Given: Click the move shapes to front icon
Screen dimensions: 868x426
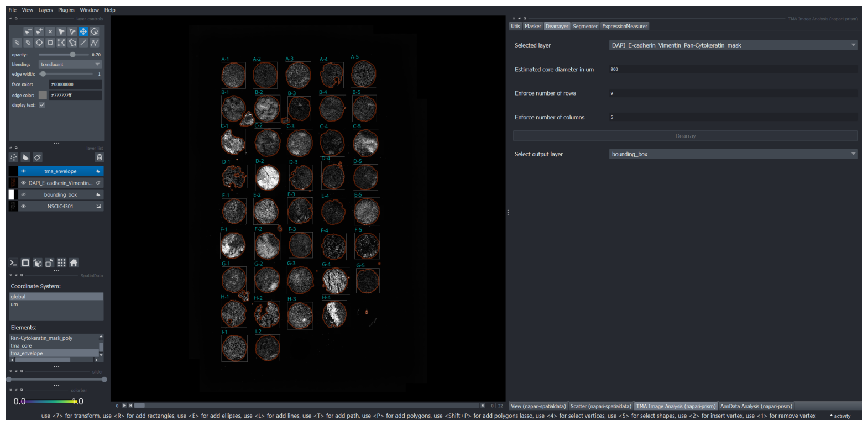Looking at the screenshot, I should pyautogui.click(x=28, y=43).
